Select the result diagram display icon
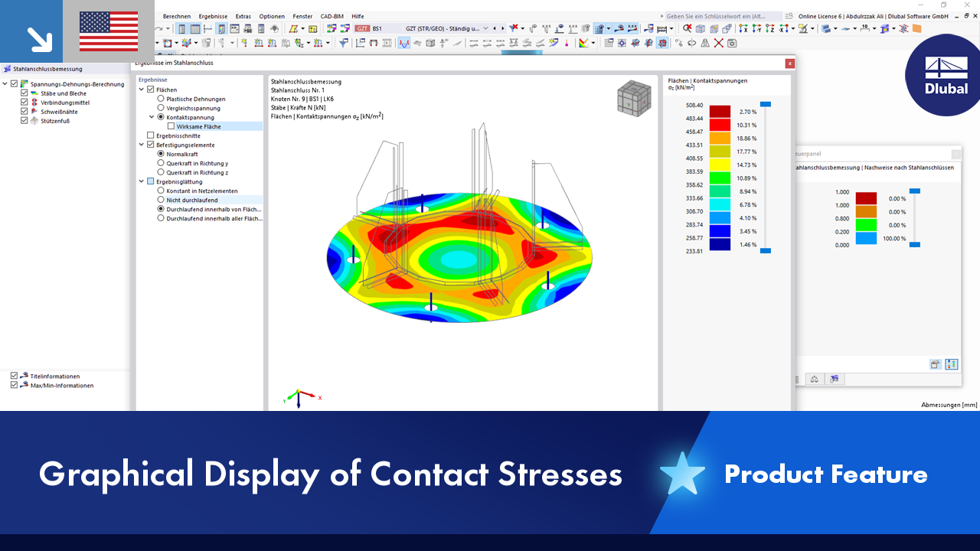This screenshot has width=980, height=551. (x=404, y=44)
